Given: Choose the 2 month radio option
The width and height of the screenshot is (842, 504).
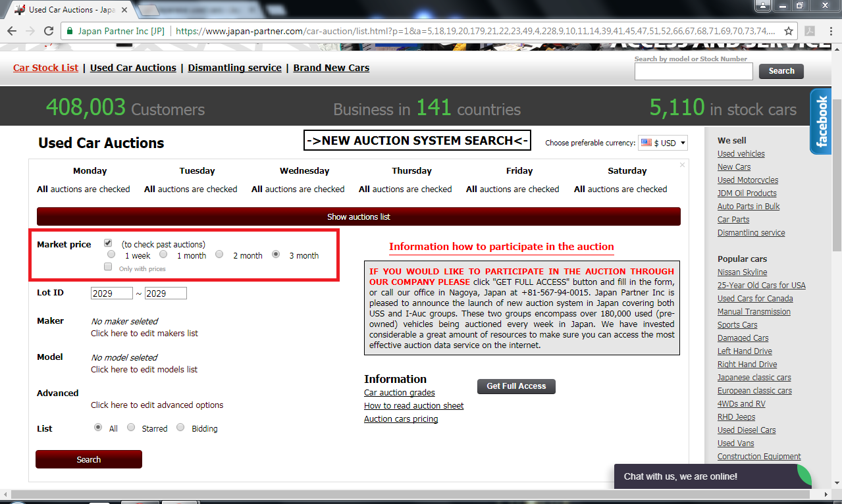Looking at the screenshot, I should click(219, 254).
